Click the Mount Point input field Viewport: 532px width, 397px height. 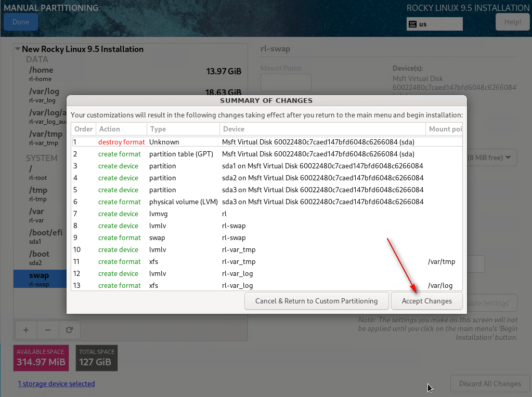tap(286, 82)
